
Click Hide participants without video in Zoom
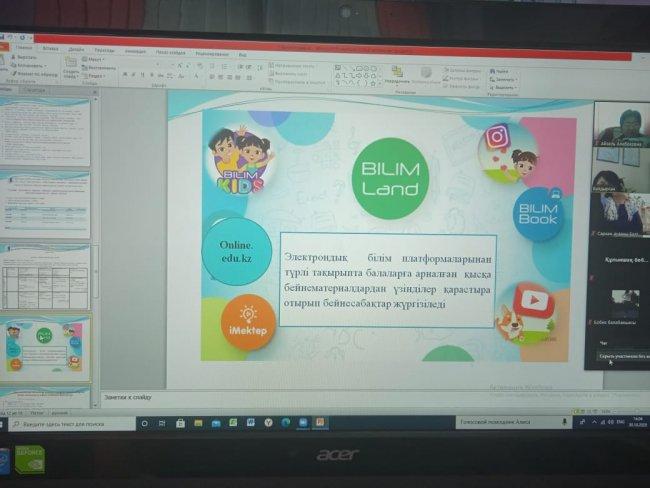623,356
